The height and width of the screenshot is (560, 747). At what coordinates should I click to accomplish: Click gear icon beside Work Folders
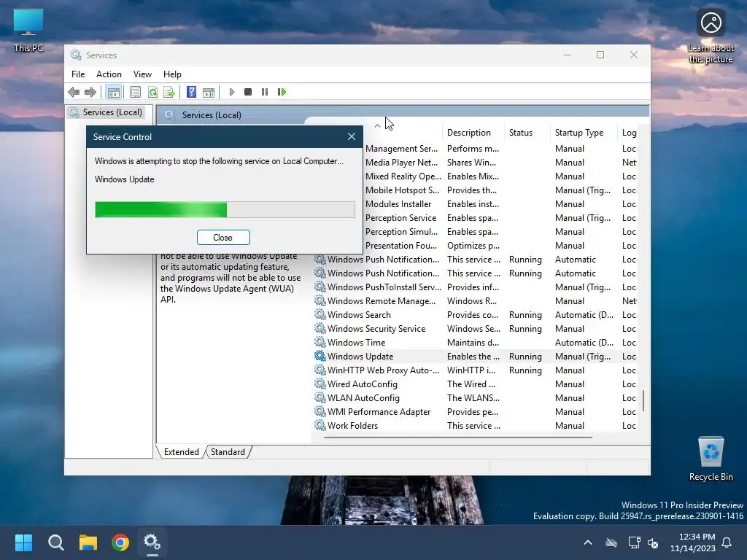point(320,425)
